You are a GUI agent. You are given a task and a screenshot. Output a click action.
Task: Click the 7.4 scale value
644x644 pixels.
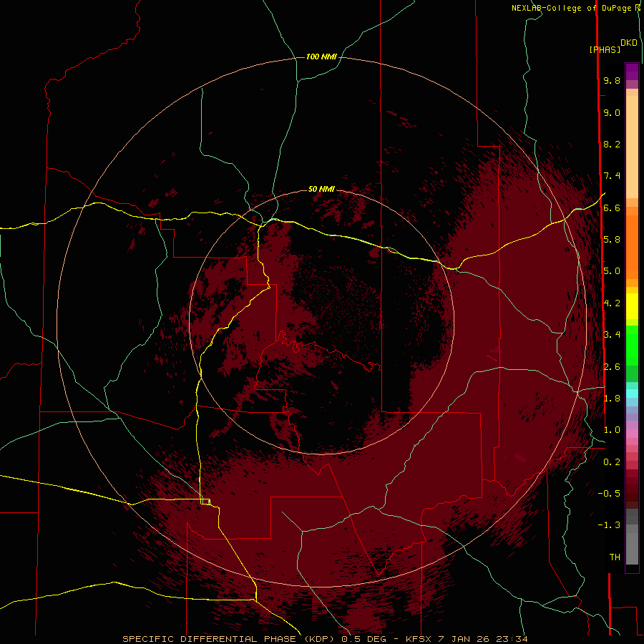tap(612, 176)
